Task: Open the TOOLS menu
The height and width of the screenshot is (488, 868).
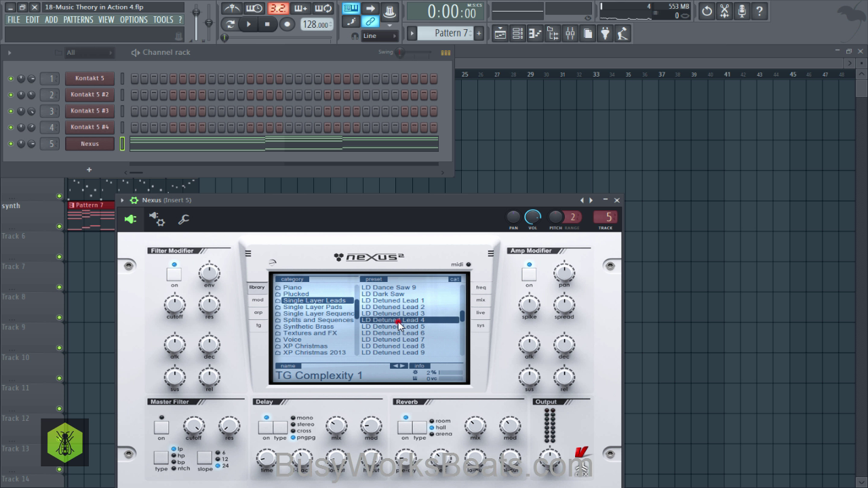Action: click(x=163, y=20)
